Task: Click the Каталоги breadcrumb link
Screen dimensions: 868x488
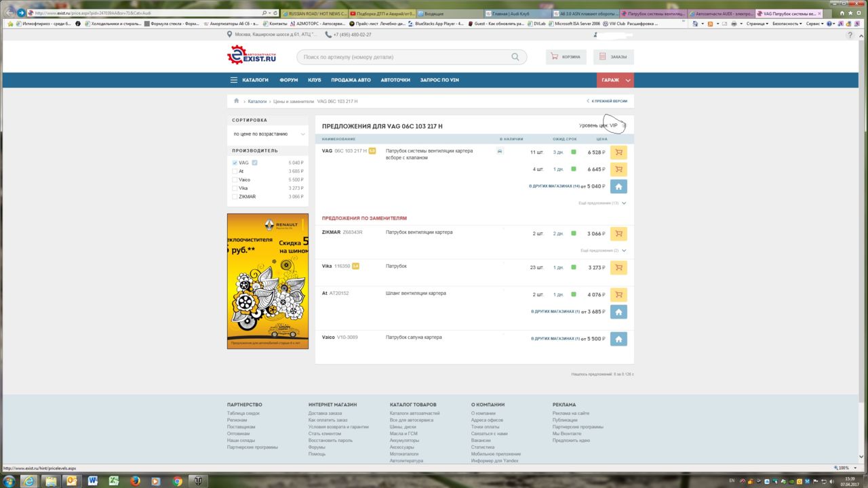Action: point(257,102)
